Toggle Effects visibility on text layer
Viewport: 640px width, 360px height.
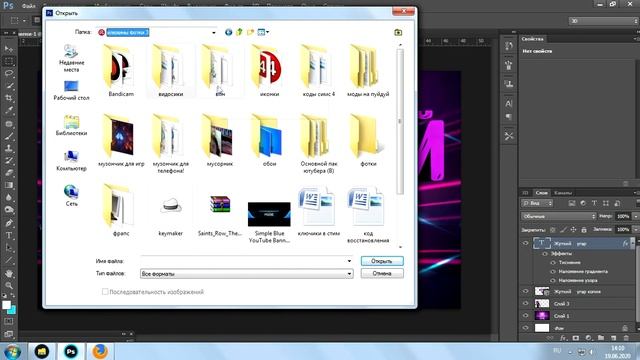point(545,253)
